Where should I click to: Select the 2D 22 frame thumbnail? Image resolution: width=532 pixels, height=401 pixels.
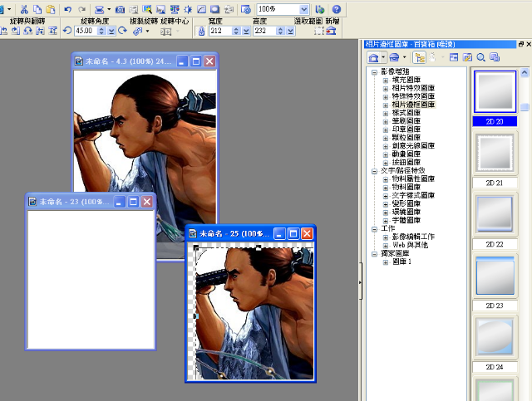pyautogui.click(x=495, y=214)
